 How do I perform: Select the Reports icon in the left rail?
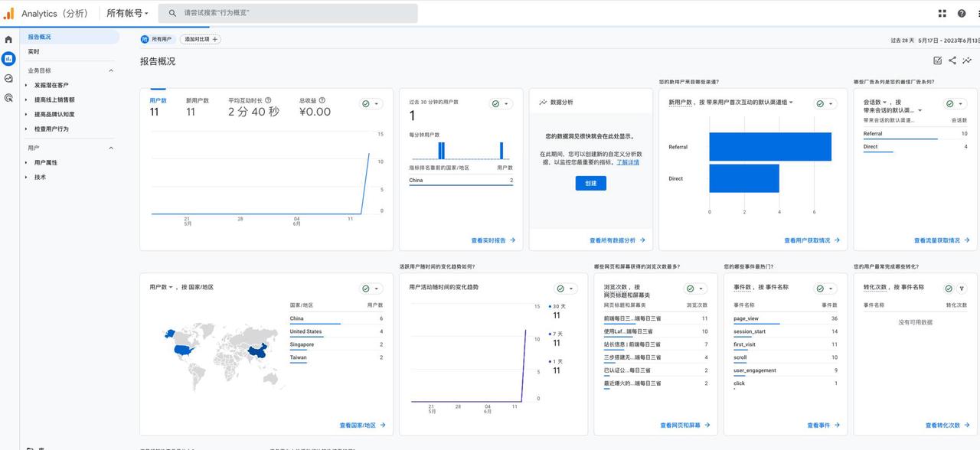(x=8, y=58)
